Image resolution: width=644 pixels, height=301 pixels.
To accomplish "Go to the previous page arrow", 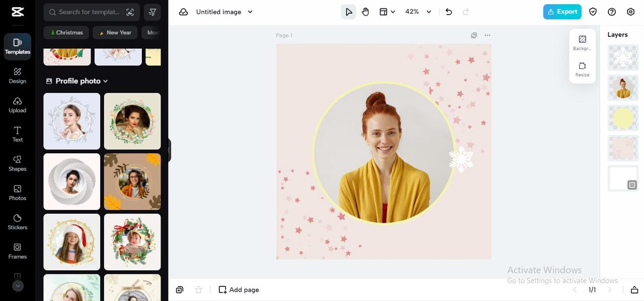I will coord(575,290).
